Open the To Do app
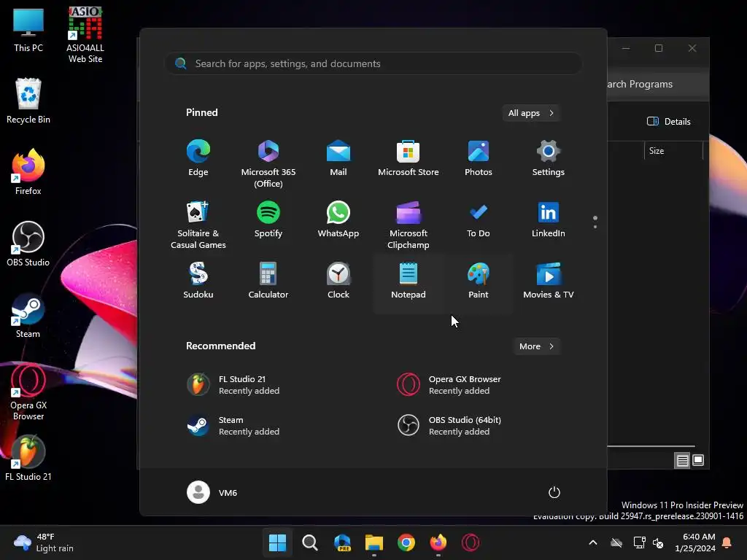Image resolution: width=747 pixels, height=560 pixels. pyautogui.click(x=479, y=220)
